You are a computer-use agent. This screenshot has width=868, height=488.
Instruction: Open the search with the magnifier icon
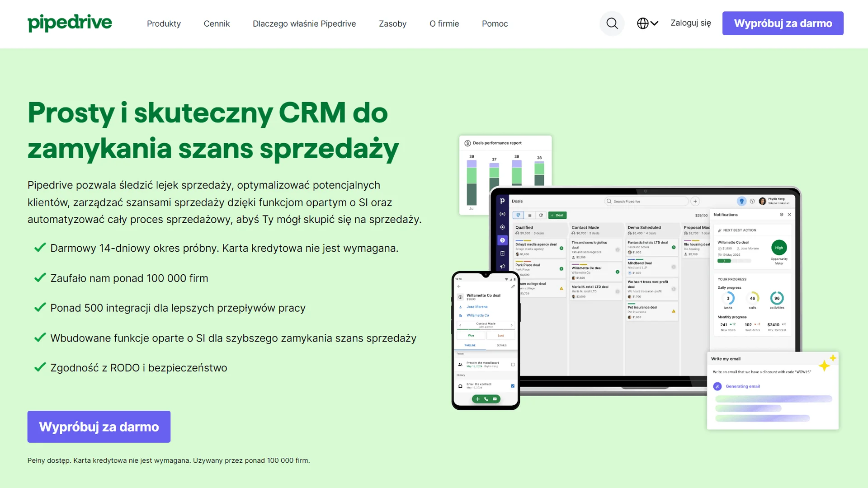coord(612,23)
